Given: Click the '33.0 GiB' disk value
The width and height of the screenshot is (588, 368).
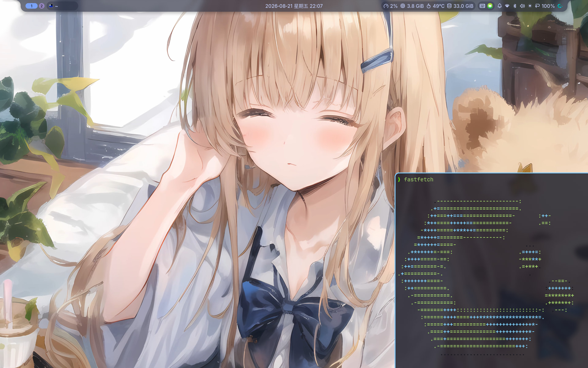Looking at the screenshot, I should pyautogui.click(x=463, y=6).
